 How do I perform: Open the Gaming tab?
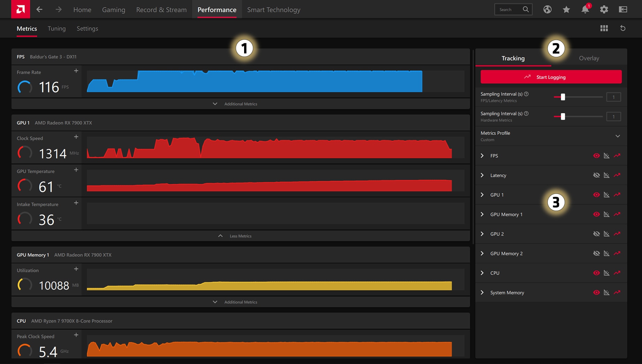click(x=114, y=10)
